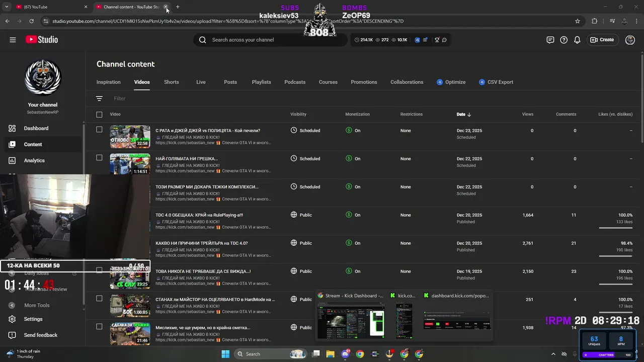Open Discord from taskbar

[x=345, y=354]
